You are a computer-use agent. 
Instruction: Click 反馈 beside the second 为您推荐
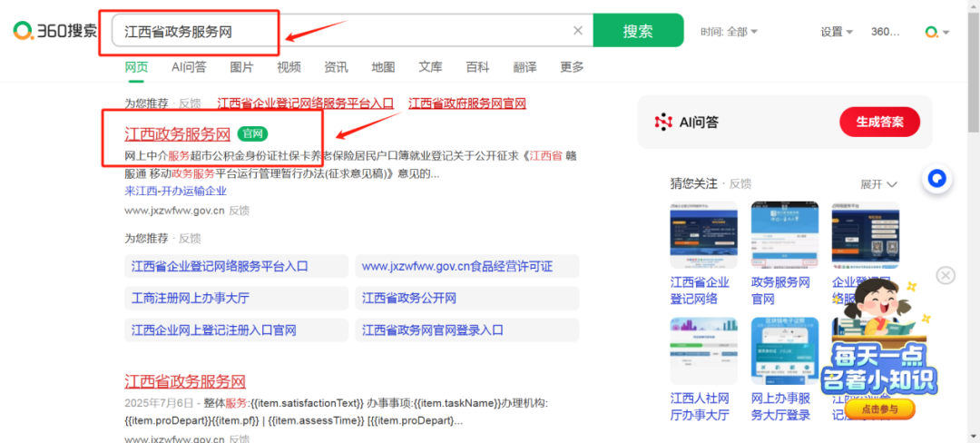point(190,238)
